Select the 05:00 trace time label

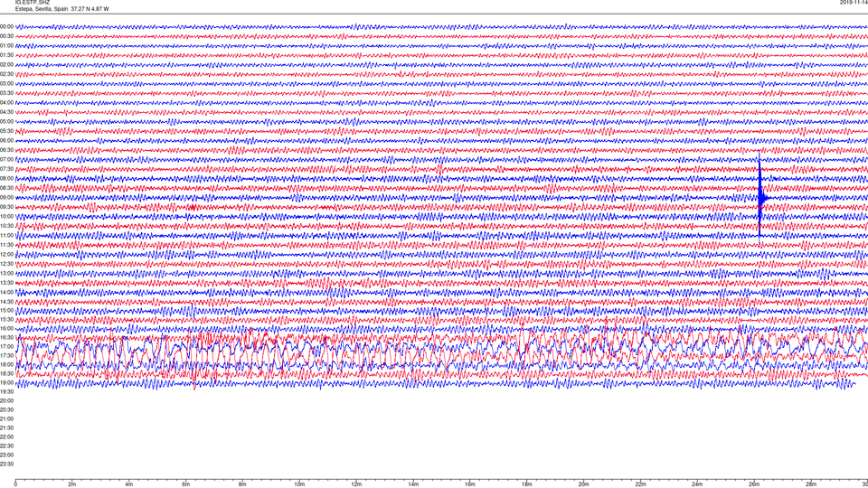click(6, 122)
